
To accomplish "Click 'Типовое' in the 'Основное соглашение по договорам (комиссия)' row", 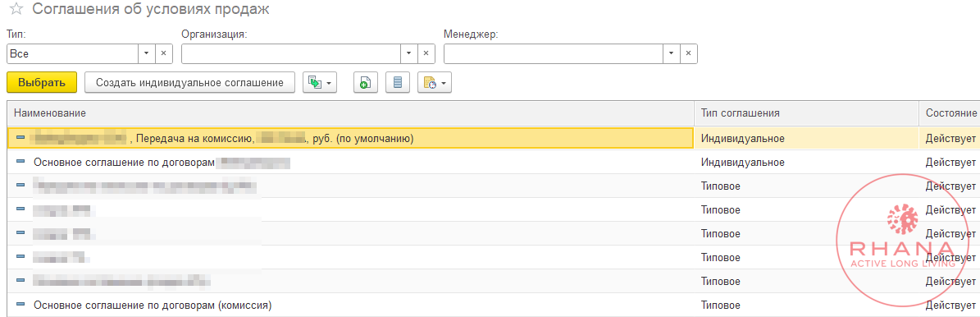I will click(721, 306).
